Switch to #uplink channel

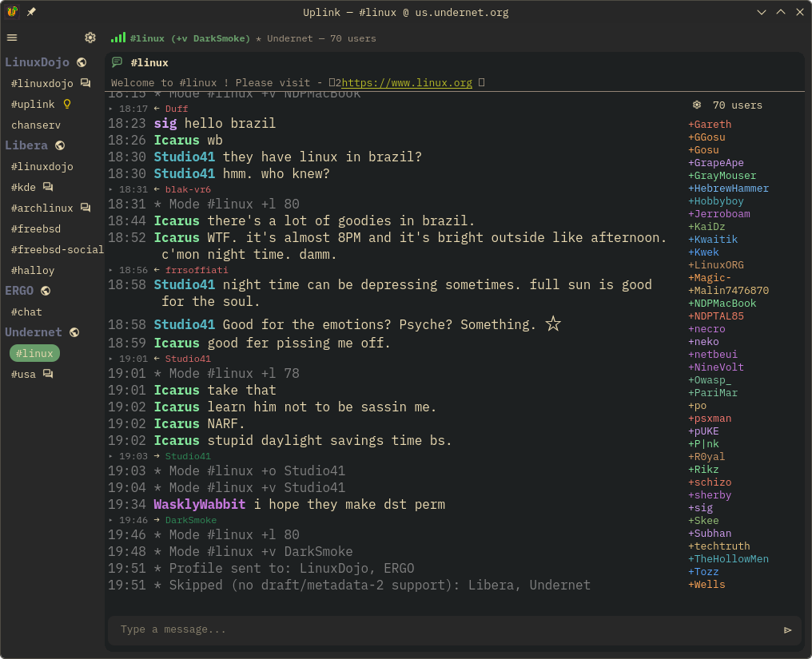[33, 104]
